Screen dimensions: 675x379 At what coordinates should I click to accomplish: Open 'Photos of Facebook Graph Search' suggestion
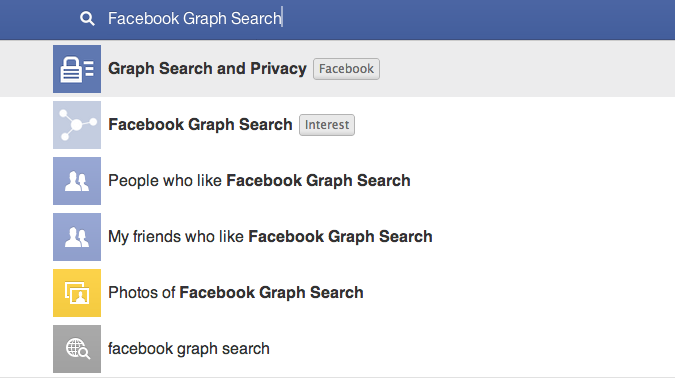[236, 292]
